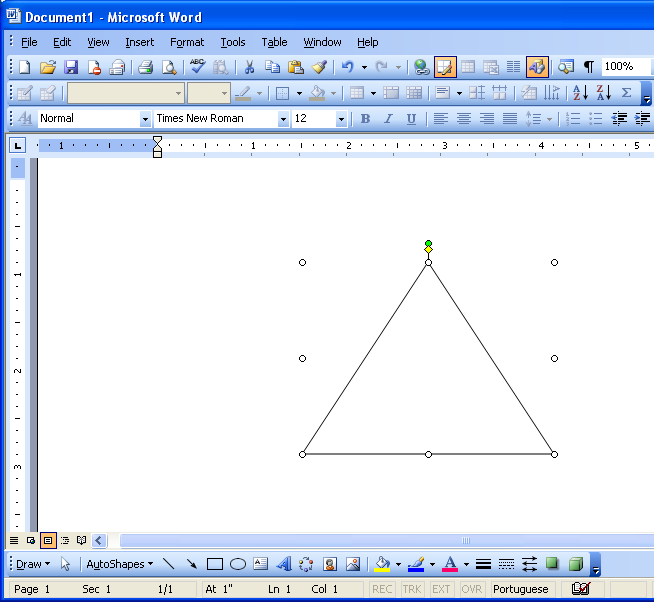Open the Insert menu
Image resolution: width=654 pixels, height=602 pixels.
pos(139,42)
